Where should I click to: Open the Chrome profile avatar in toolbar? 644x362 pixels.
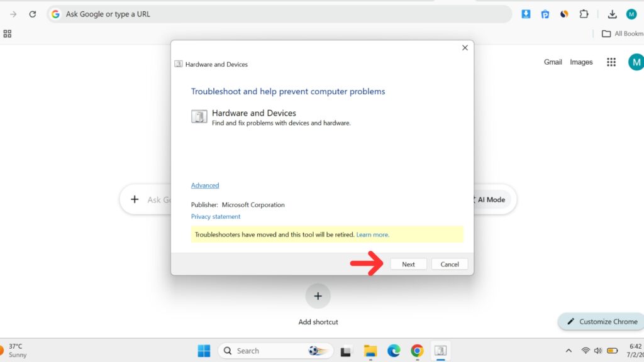[x=631, y=14]
